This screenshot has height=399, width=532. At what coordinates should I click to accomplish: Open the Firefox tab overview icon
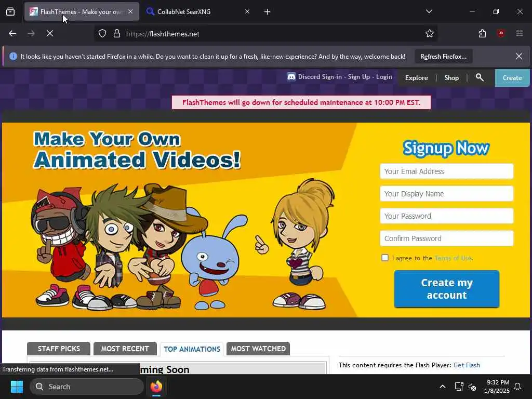point(10,11)
